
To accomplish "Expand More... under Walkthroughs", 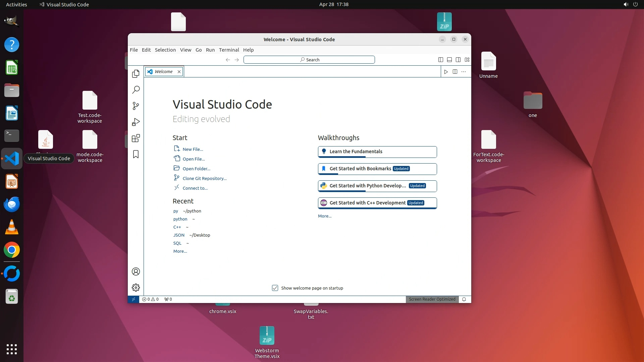I will (325, 216).
